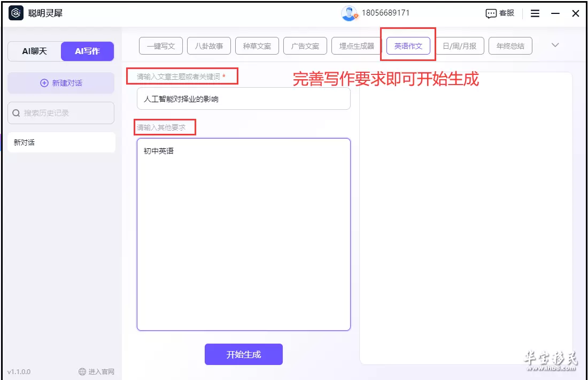Select the 八卦故事 template
Image resolution: width=588 pixels, height=380 pixels.
coord(209,46)
